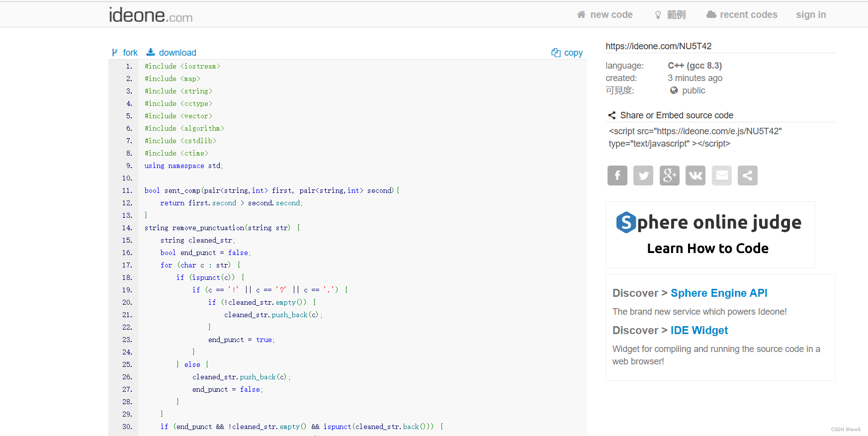Click the generic share button icon

pos(748,175)
